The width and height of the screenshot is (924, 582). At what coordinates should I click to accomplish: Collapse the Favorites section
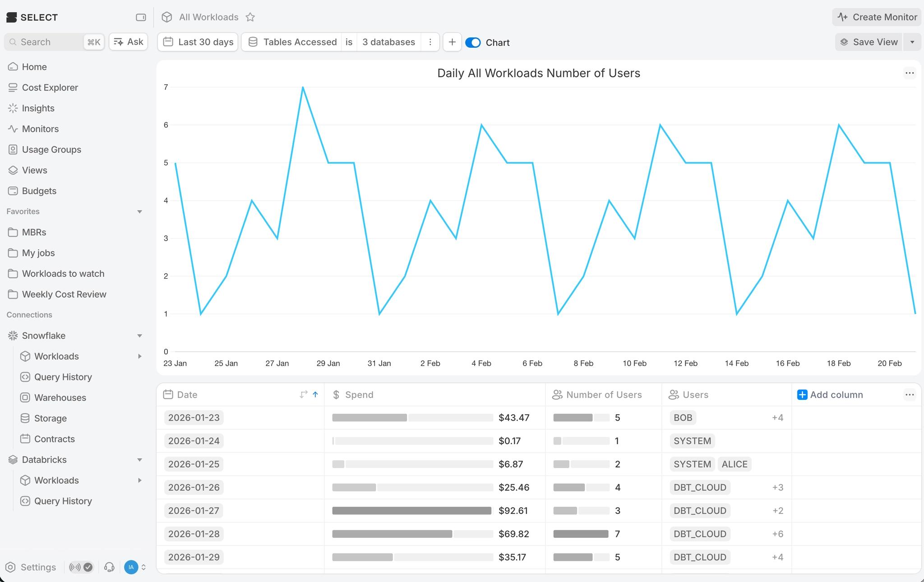(x=139, y=211)
